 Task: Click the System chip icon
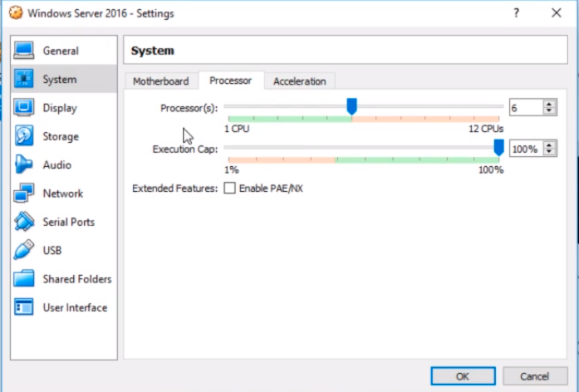(24, 79)
